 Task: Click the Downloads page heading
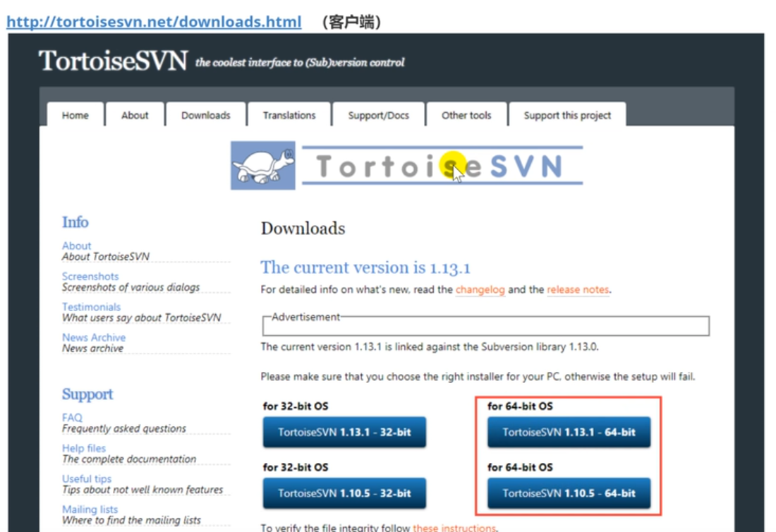[303, 228]
